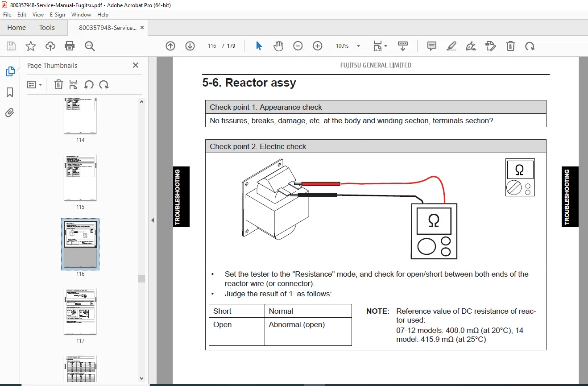Add a comment sticky note
The image size is (588, 386).
coord(432,46)
